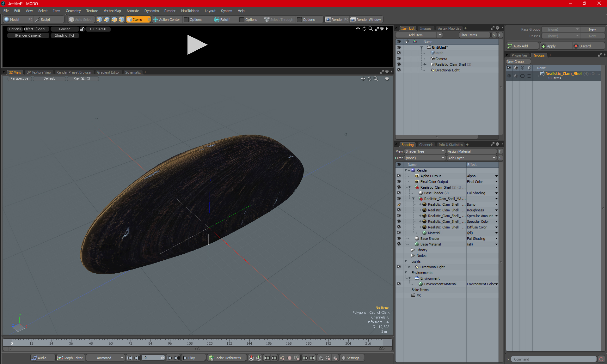Open Add Layer dropdown
Image resolution: width=607 pixels, height=364 pixels.
[x=472, y=158]
